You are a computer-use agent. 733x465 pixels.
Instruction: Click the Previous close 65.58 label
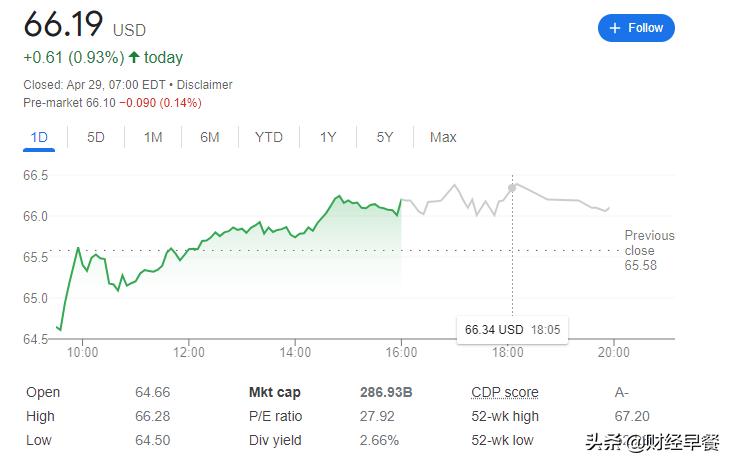click(x=649, y=250)
